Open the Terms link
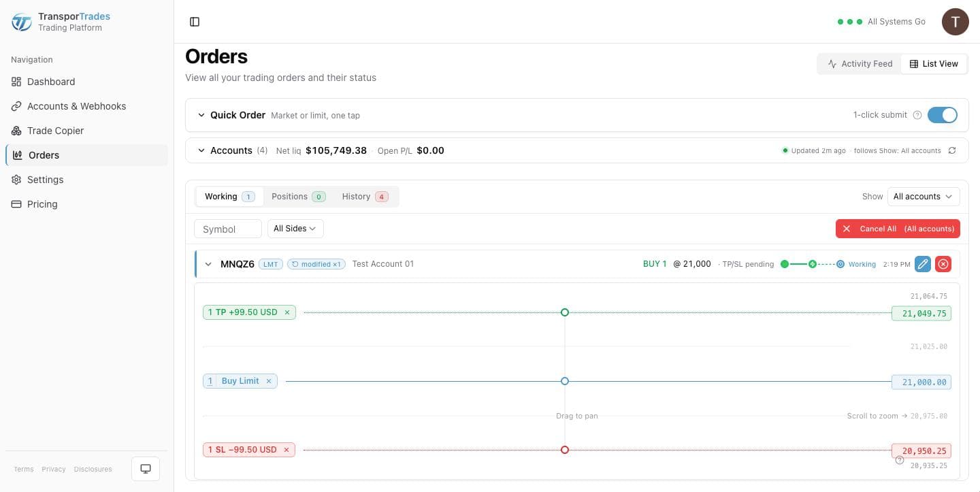This screenshot has height=492, width=980. click(x=24, y=469)
